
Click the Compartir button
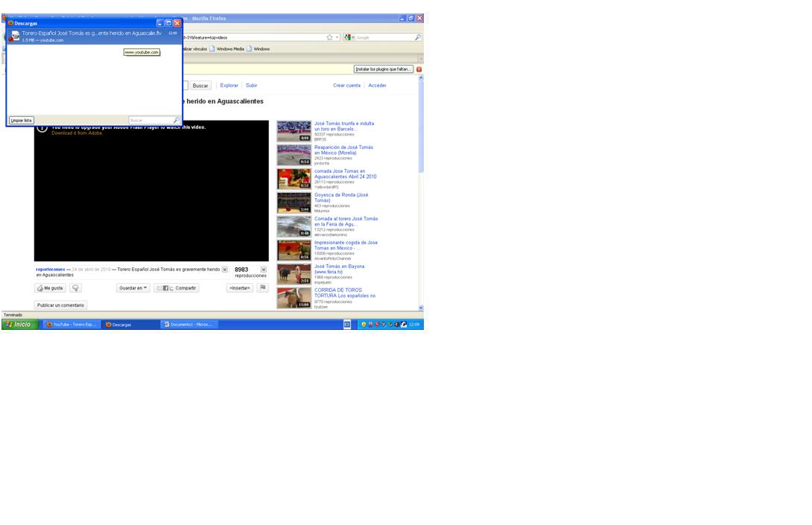click(177, 288)
